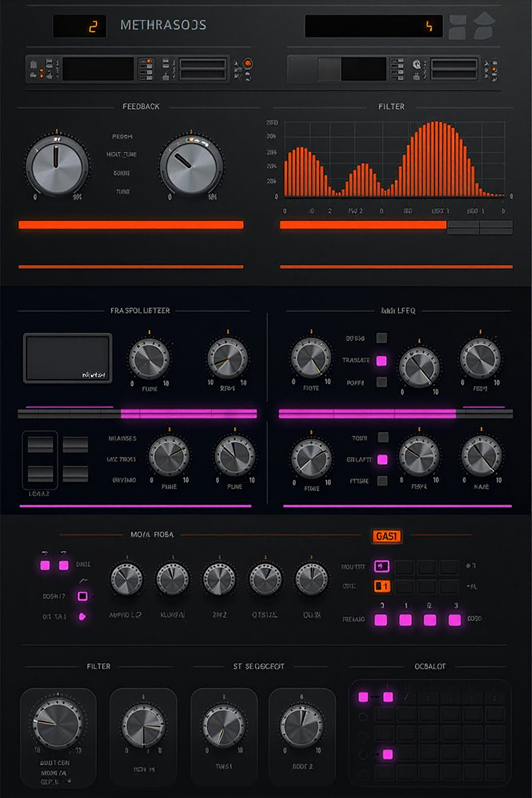Click the large knob in the bottom FILTER section
This screenshot has width=532, height=798.
click(58, 723)
